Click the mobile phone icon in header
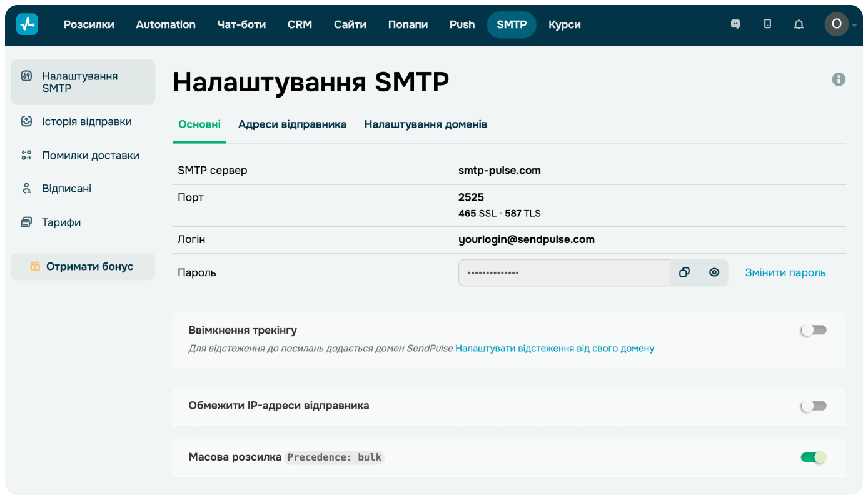 767,24
